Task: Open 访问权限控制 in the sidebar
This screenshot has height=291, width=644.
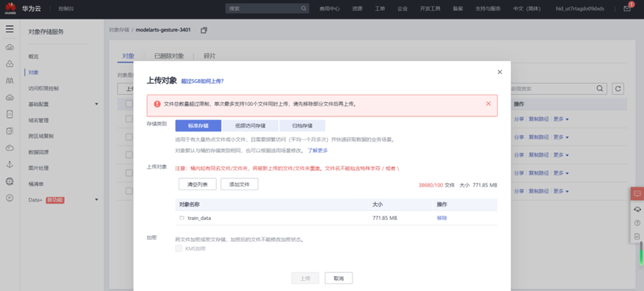Action: (43, 88)
